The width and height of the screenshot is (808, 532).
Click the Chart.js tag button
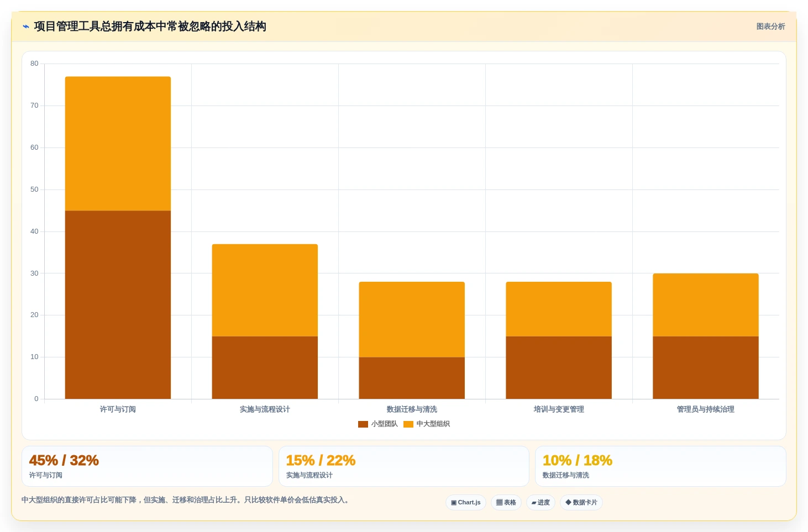[466, 503]
